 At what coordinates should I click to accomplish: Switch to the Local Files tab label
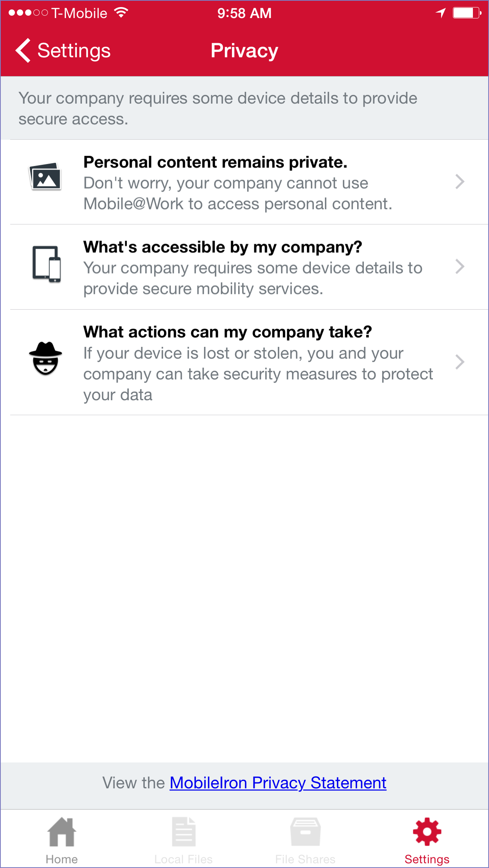tap(183, 859)
